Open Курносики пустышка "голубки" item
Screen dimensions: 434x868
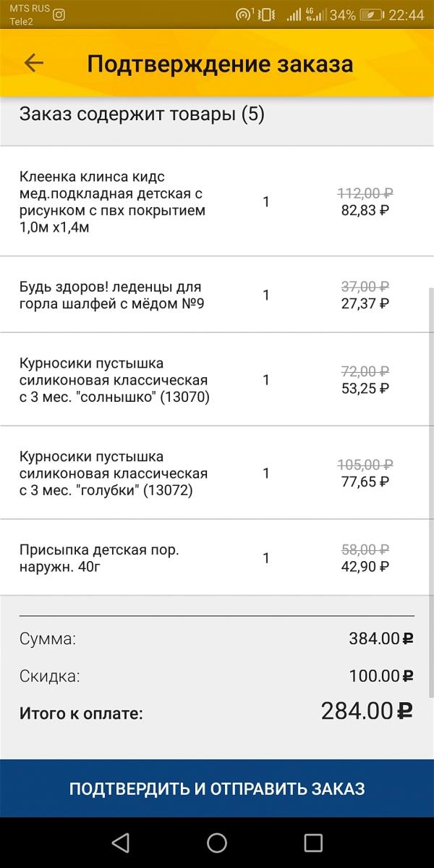pyautogui.click(x=217, y=473)
